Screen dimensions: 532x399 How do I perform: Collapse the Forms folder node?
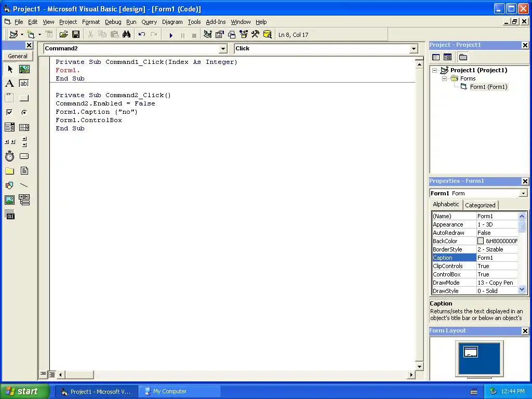[x=445, y=78]
